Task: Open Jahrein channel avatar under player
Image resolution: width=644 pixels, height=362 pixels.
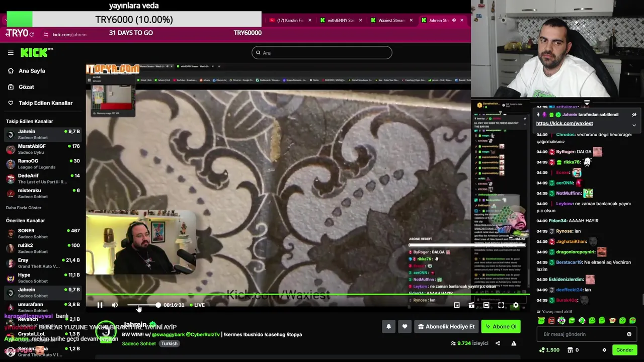Action: click(106, 332)
